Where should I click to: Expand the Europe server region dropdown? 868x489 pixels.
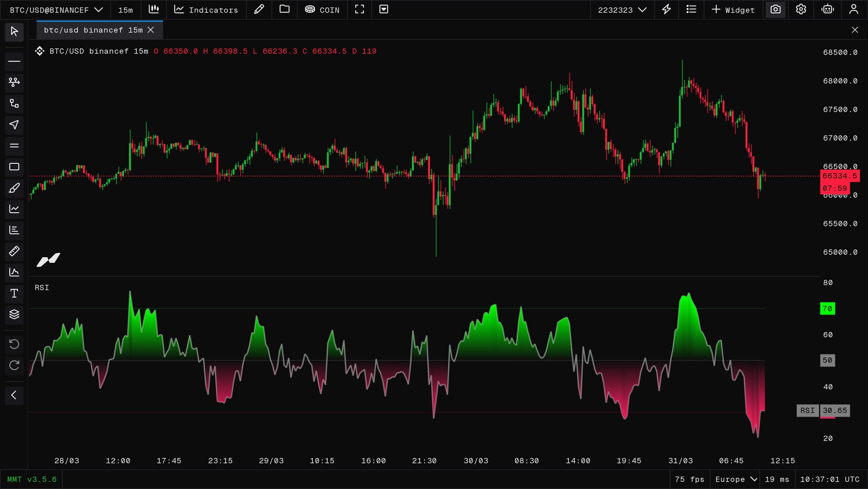pyautogui.click(x=736, y=479)
